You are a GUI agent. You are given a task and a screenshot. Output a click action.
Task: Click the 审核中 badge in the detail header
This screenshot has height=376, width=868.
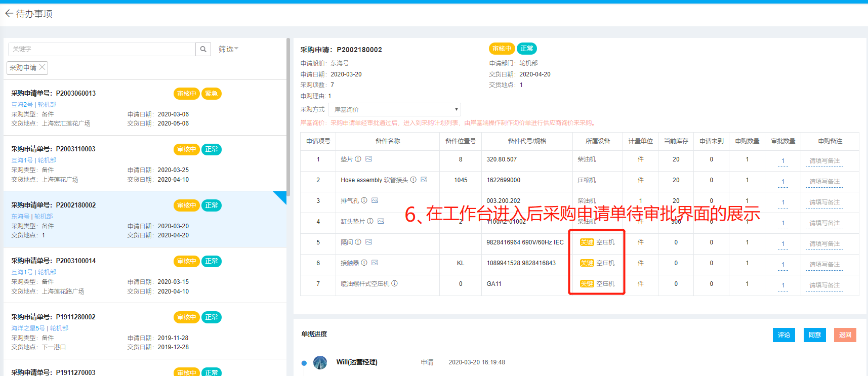(502, 49)
